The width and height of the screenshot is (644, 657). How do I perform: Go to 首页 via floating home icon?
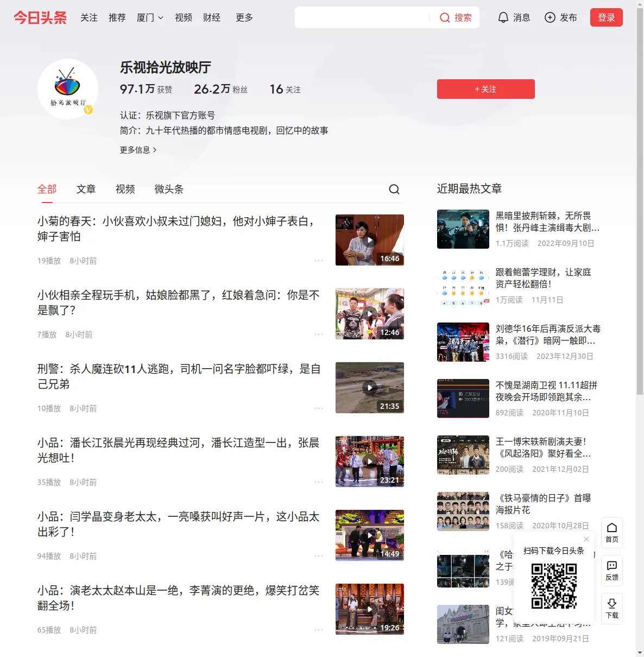(612, 533)
